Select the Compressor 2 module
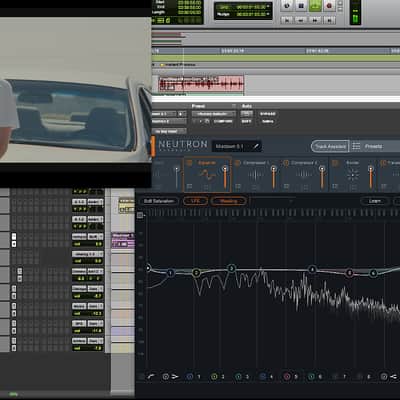Image resolution: width=400 pixels, height=400 pixels. click(x=304, y=174)
